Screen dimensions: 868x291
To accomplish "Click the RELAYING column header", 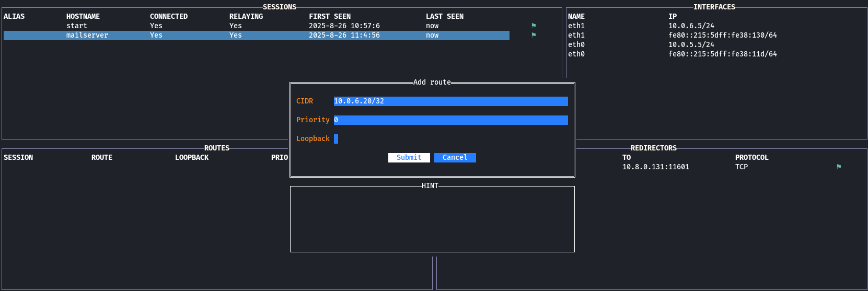I will pos(246,16).
